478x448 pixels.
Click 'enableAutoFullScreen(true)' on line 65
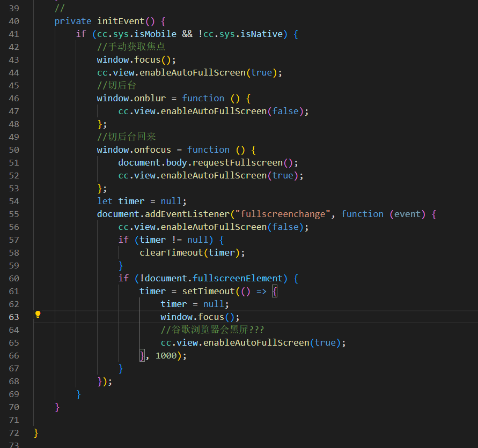click(272, 342)
